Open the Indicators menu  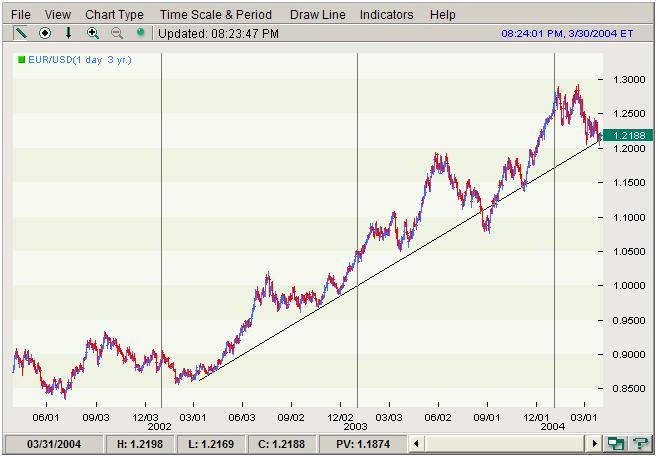(386, 15)
